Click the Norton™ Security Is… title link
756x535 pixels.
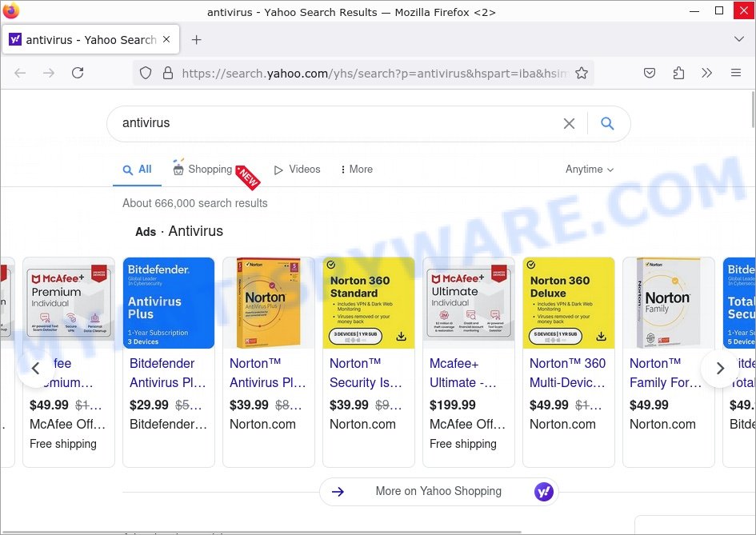(x=366, y=373)
